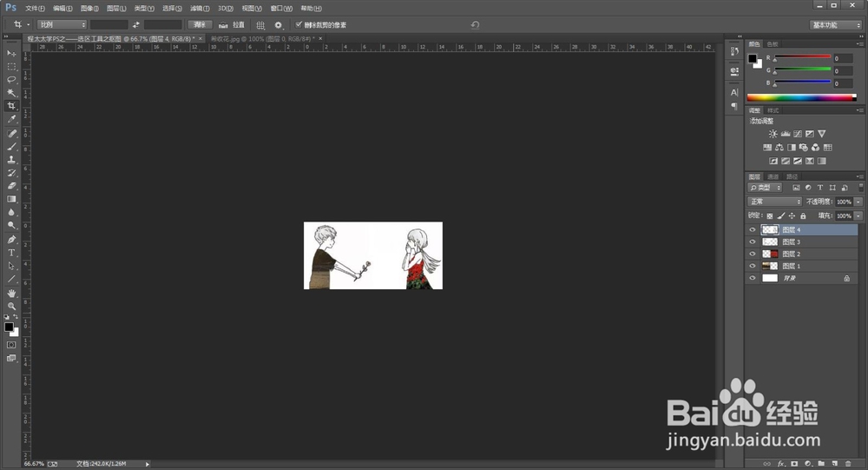
Task: Change the screen mode icon
Action: [x=11, y=358]
